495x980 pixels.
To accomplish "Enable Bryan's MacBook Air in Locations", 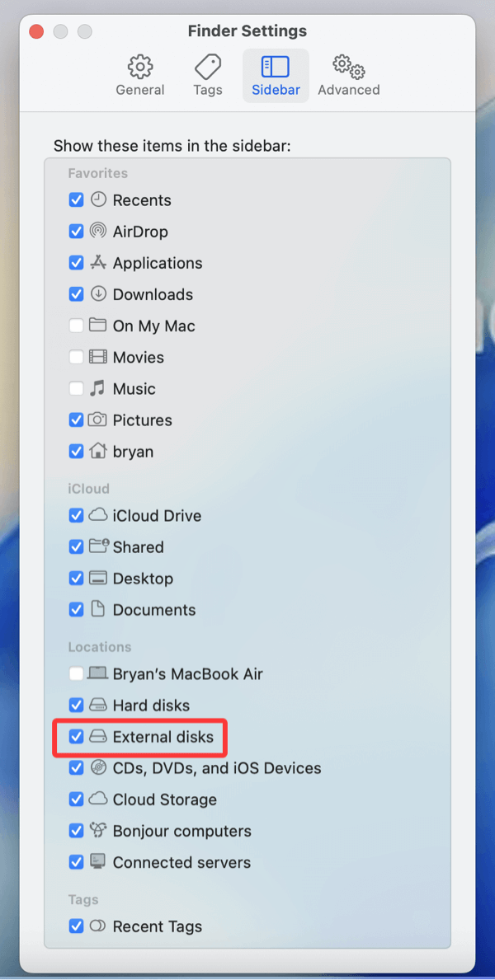I will click(x=76, y=673).
